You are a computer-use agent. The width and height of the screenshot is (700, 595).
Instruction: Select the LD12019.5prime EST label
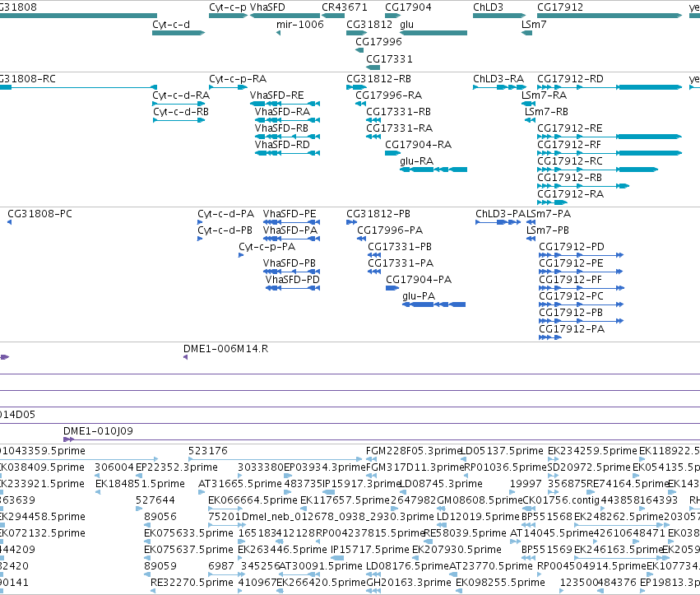pos(478,517)
